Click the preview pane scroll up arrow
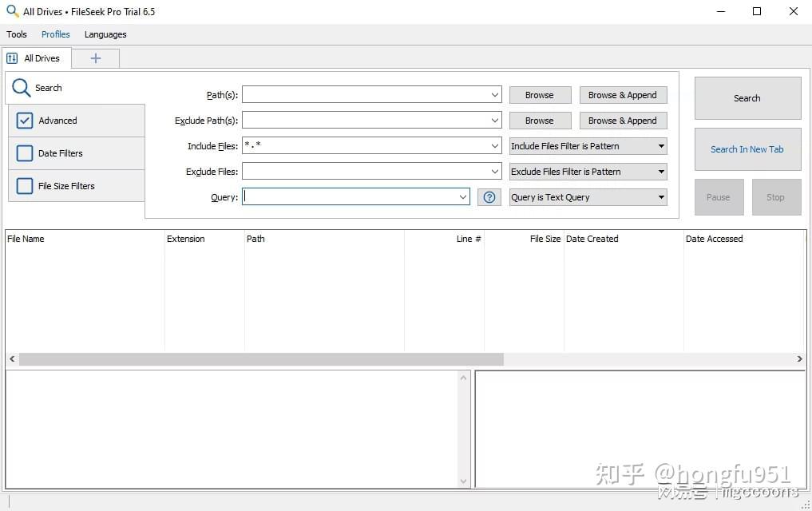 (463, 378)
